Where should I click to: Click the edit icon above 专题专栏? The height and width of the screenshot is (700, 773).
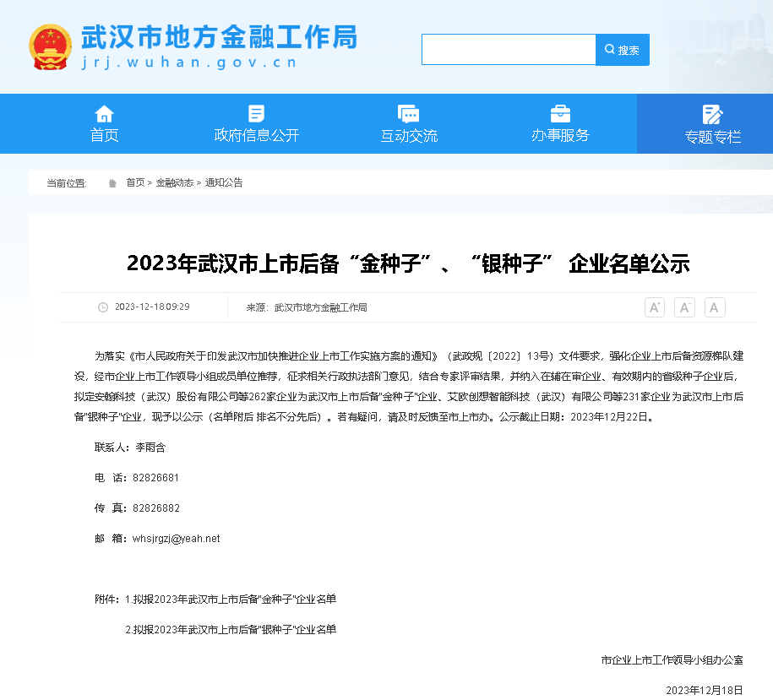click(712, 115)
